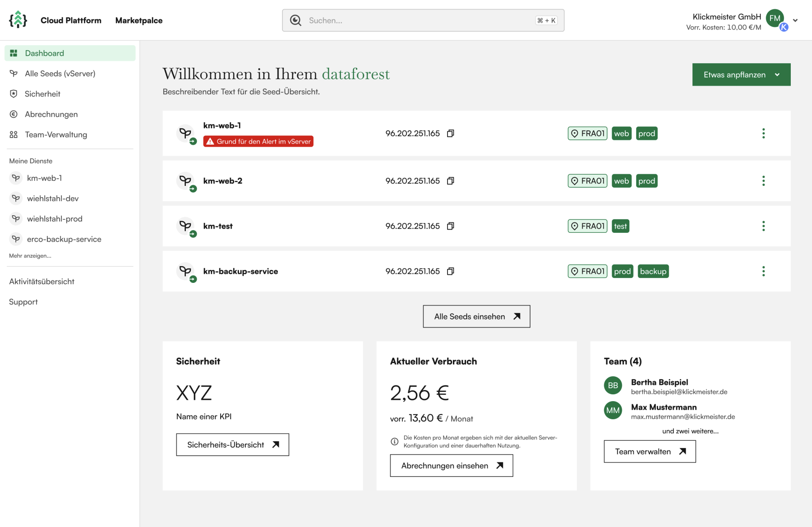Image resolution: width=812 pixels, height=527 pixels.
Task: Copy the IP address of km-test
Action: [450, 226]
